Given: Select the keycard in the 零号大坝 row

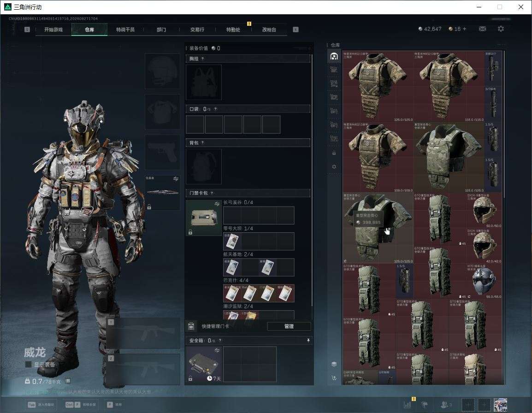Looking at the screenshot, I should pos(232,241).
